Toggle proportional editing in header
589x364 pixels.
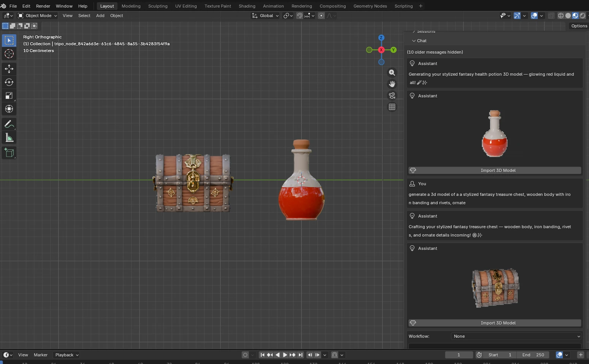pos(321,16)
